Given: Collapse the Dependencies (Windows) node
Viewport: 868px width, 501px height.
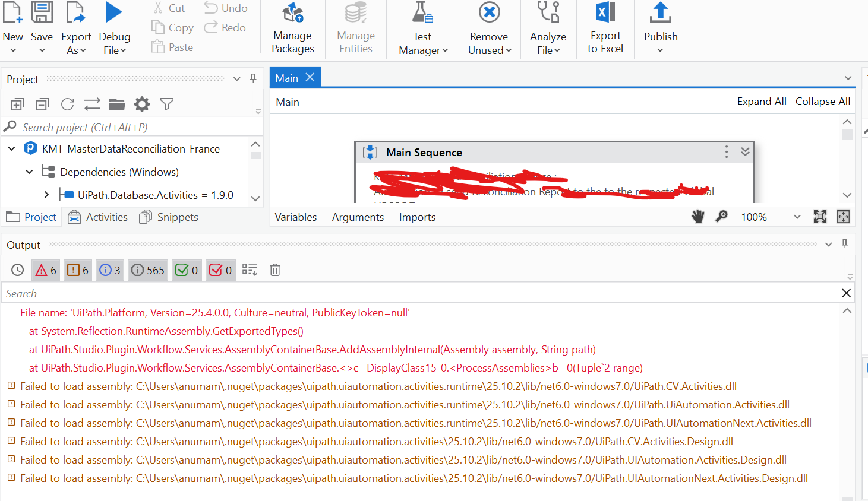Looking at the screenshot, I should pyautogui.click(x=29, y=172).
